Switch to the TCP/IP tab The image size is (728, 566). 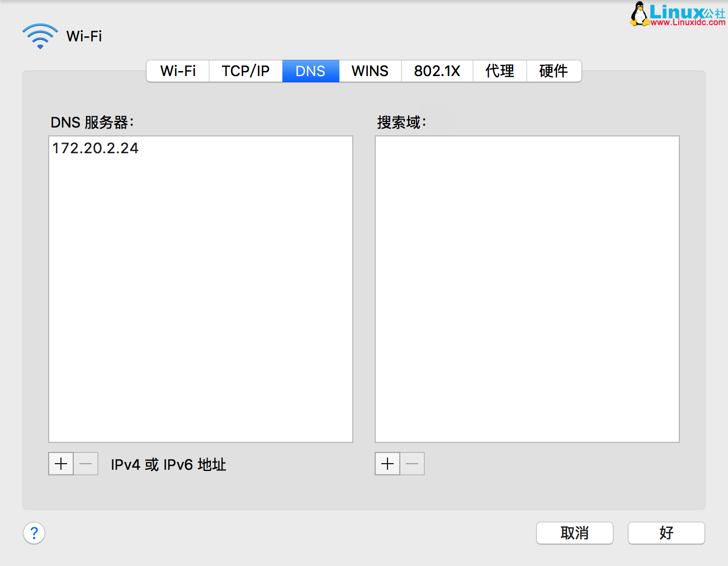tap(245, 71)
